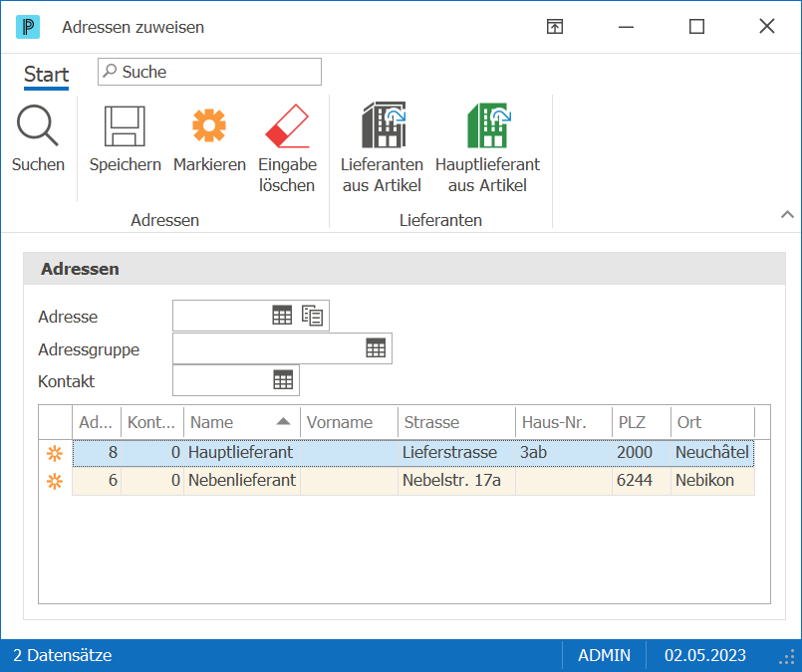Select the Start ribbon tab

pos(46,75)
